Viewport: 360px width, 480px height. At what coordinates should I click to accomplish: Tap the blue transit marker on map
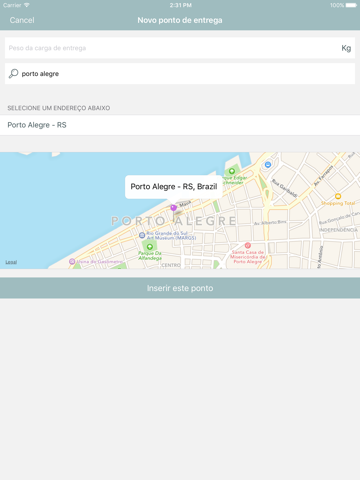click(x=268, y=164)
